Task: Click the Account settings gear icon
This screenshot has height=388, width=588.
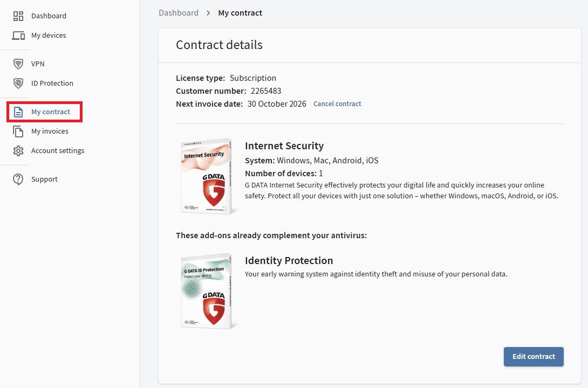Action: click(x=18, y=151)
